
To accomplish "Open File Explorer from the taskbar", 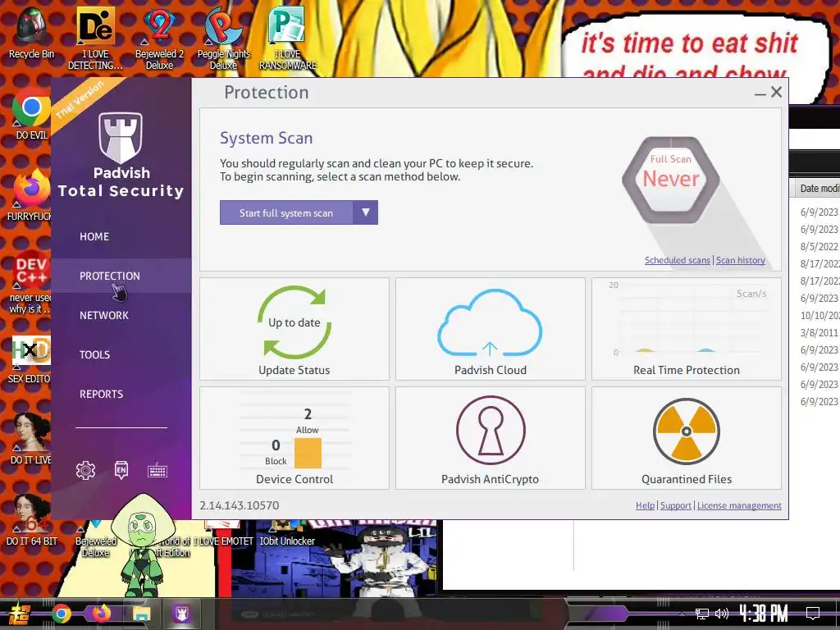I will 141,614.
